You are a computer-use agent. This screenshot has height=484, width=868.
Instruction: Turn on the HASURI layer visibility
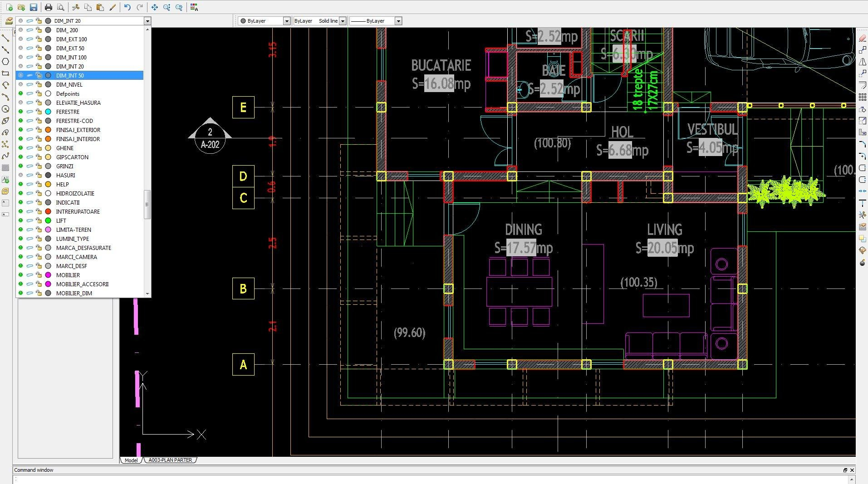click(20, 175)
